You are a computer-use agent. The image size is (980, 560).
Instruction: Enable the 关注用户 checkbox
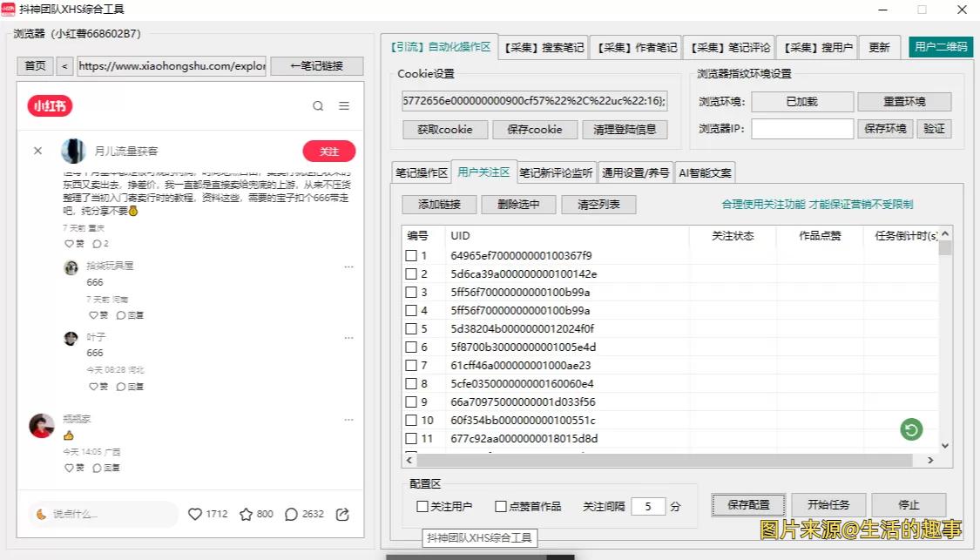click(x=422, y=505)
